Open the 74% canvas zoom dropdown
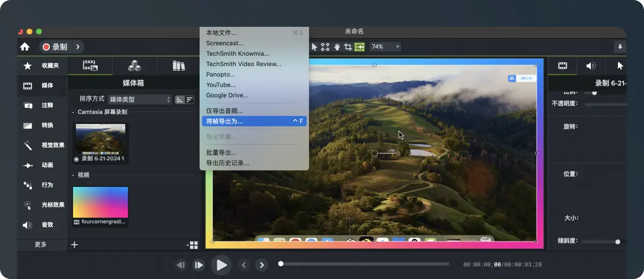The height and width of the screenshot is (279, 644). click(x=385, y=47)
